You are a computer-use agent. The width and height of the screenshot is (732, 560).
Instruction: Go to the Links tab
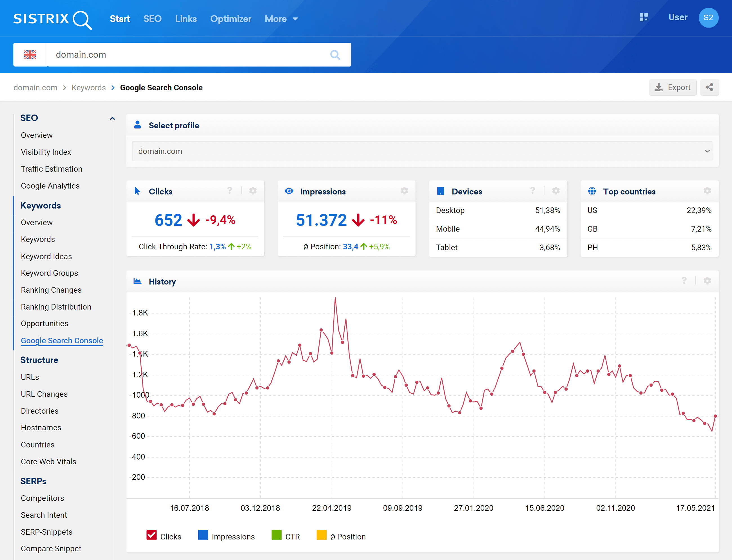coord(186,19)
